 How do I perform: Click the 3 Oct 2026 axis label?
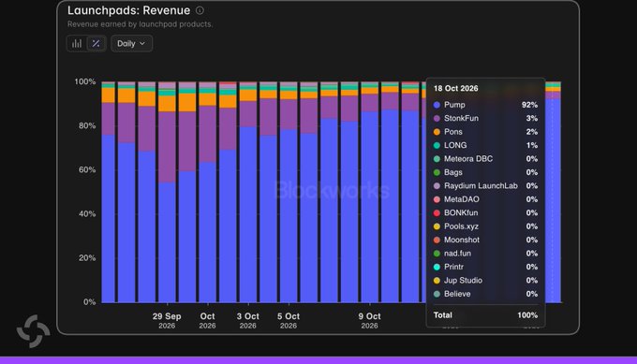click(248, 321)
